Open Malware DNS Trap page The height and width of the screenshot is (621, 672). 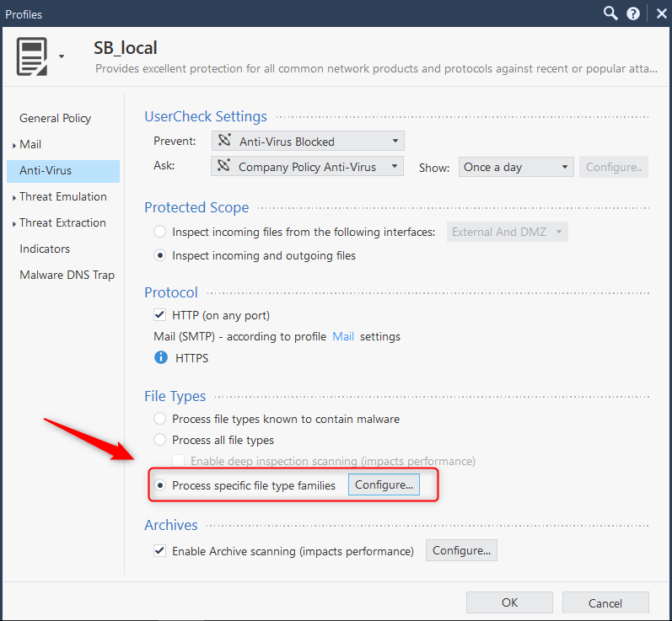click(67, 275)
